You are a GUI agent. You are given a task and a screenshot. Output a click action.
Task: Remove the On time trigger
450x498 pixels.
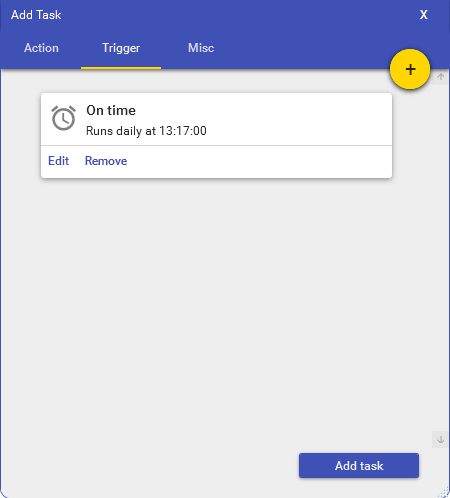click(106, 161)
